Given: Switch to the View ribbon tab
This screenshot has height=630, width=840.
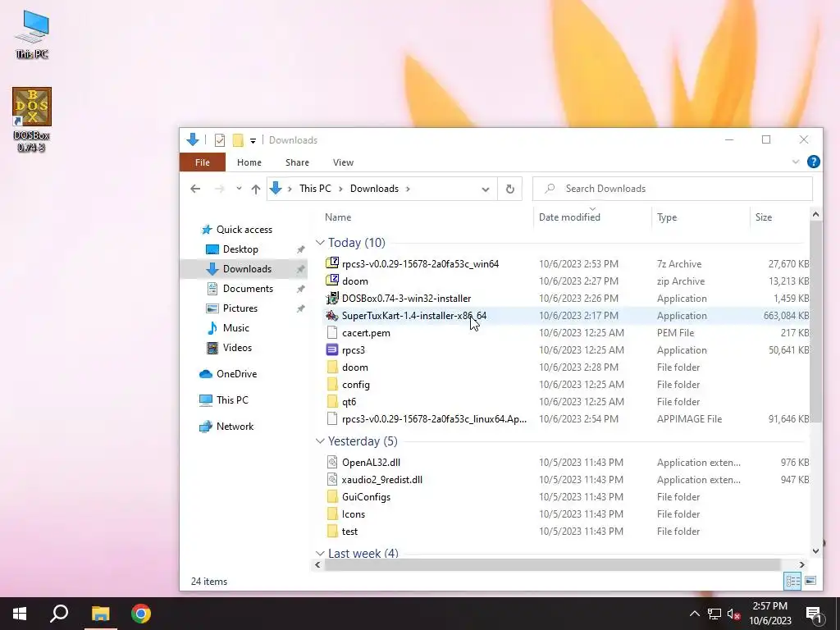Looking at the screenshot, I should 343,162.
